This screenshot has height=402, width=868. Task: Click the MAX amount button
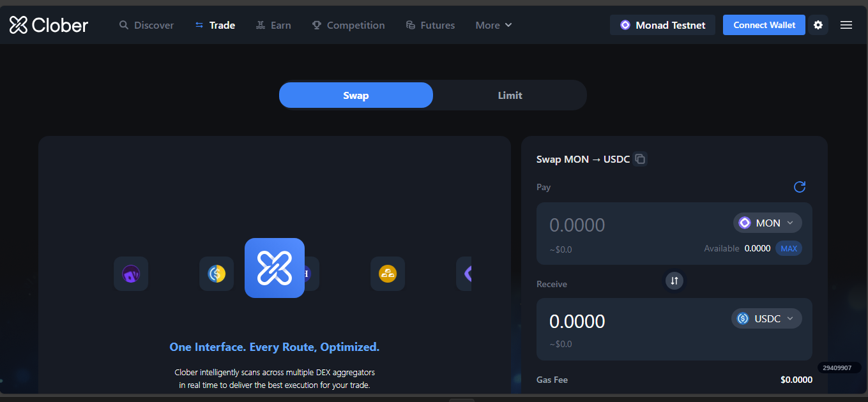click(789, 248)
